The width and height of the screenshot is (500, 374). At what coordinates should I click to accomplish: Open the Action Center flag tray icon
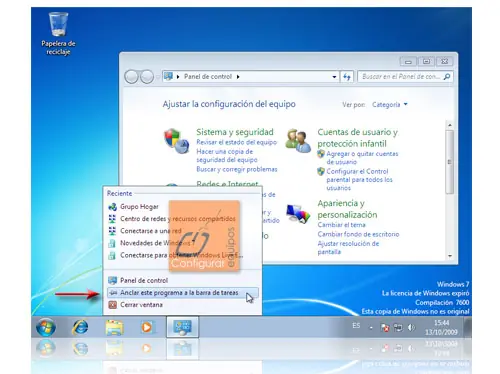[385, 328]
